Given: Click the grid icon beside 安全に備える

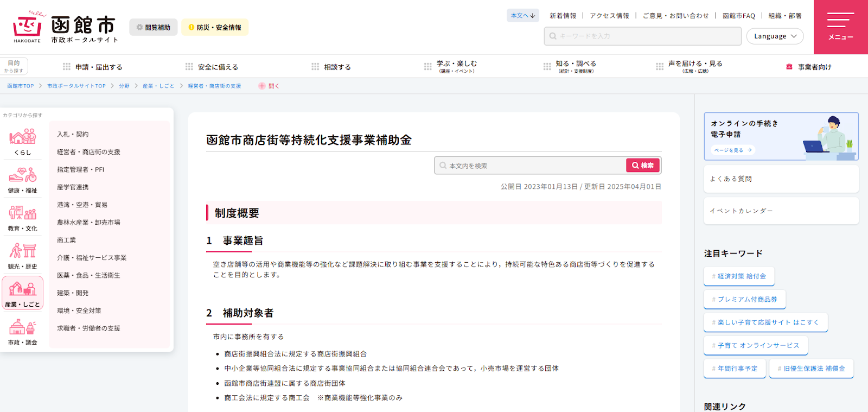Looking at the screenshot, I should point(189,67).
